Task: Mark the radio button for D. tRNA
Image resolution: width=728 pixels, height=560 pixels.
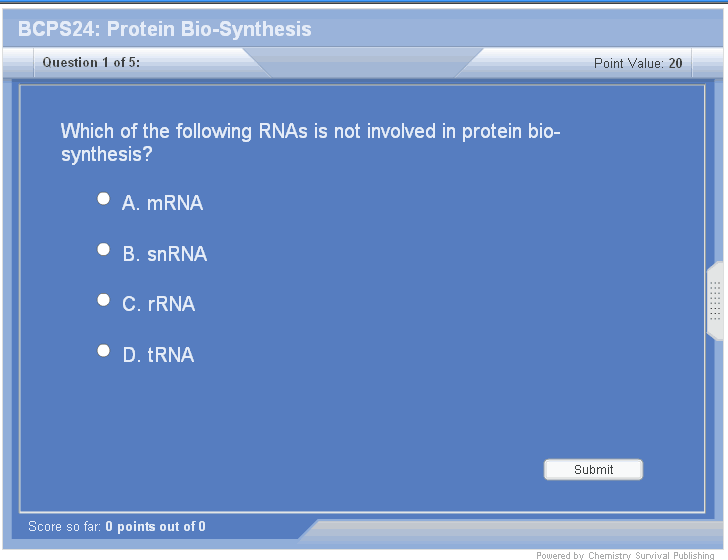Action: coord(103,351)
